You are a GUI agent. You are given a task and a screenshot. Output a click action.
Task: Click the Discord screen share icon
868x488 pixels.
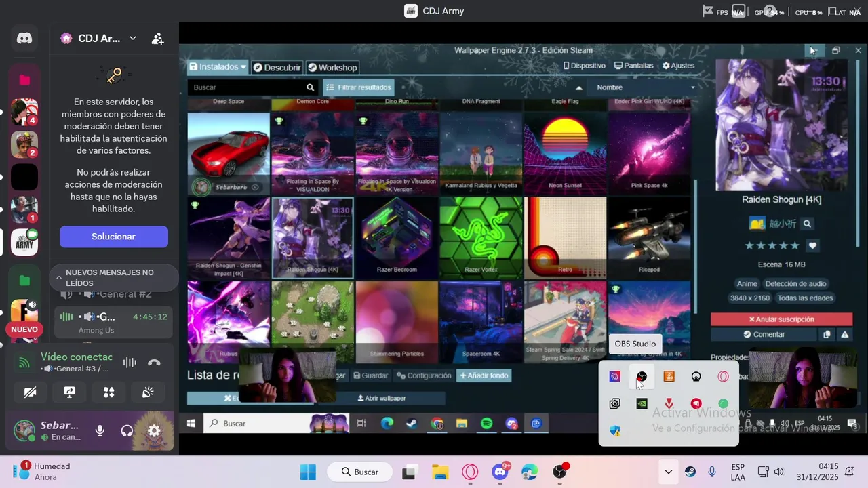tap(69, 392)
